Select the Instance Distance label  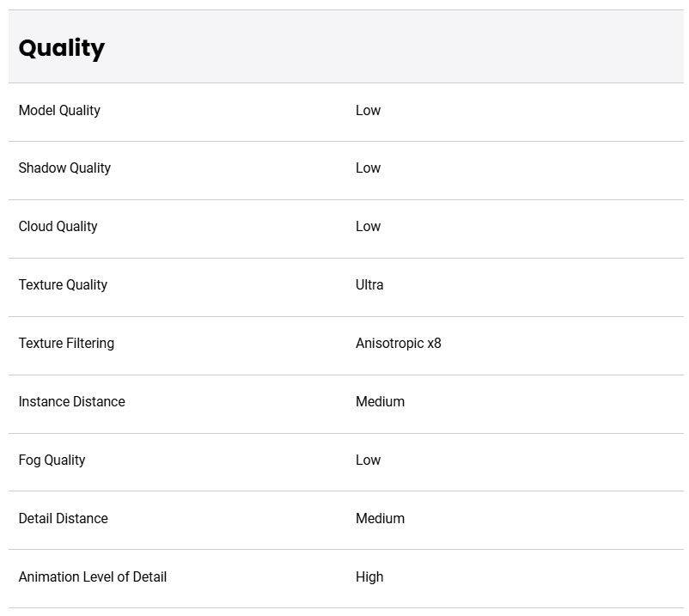[71, 401]
